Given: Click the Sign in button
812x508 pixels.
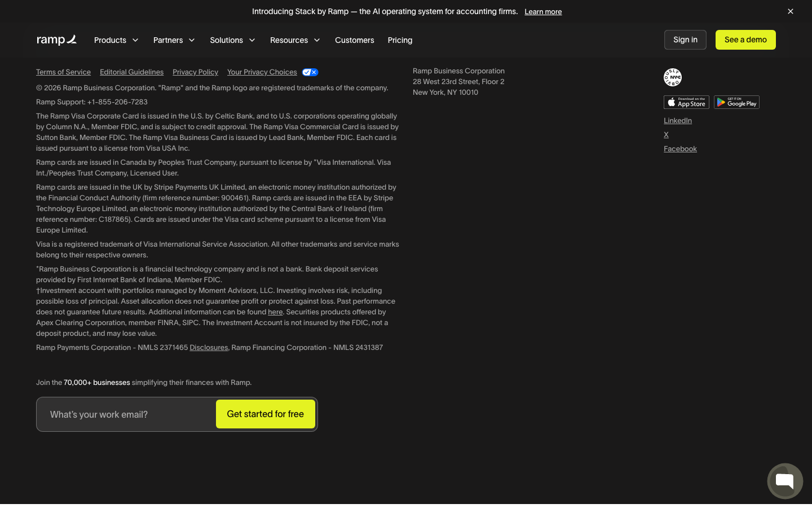Looking at the screenshot, I should click(x=685, y=40).
